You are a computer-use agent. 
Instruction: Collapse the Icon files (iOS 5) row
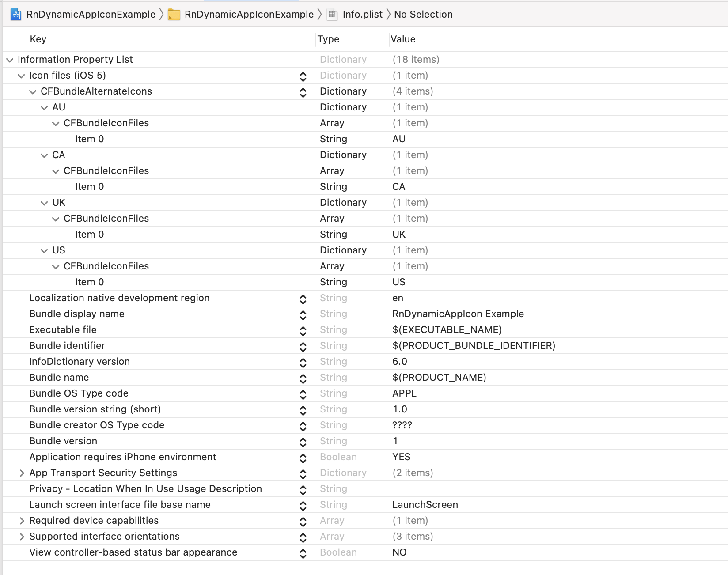[21, 76]
